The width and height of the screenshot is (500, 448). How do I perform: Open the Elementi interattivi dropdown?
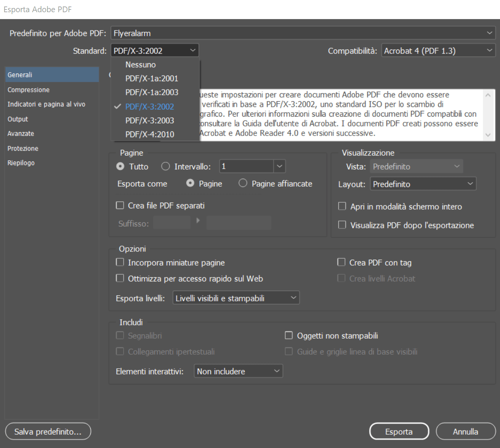click(238, 371)
